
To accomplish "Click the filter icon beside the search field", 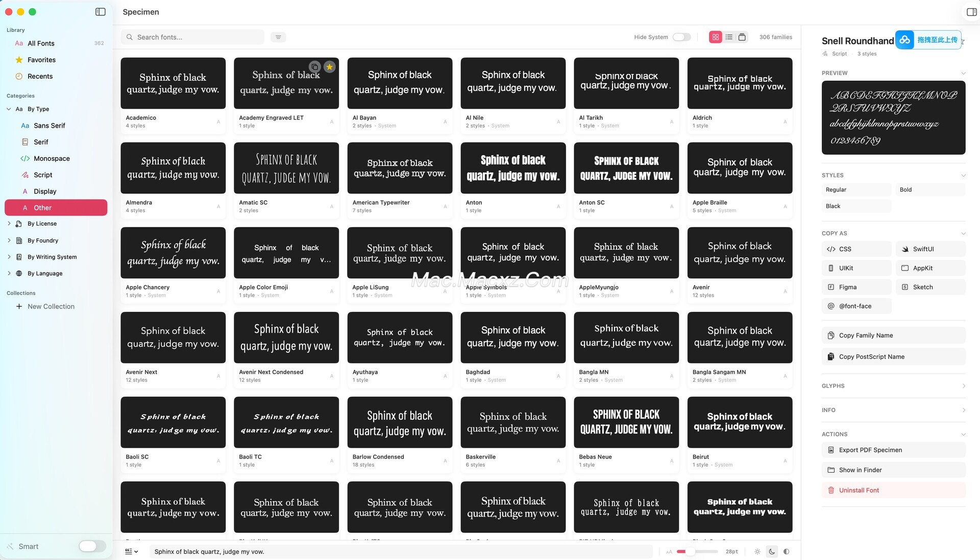I will (278, 37).
